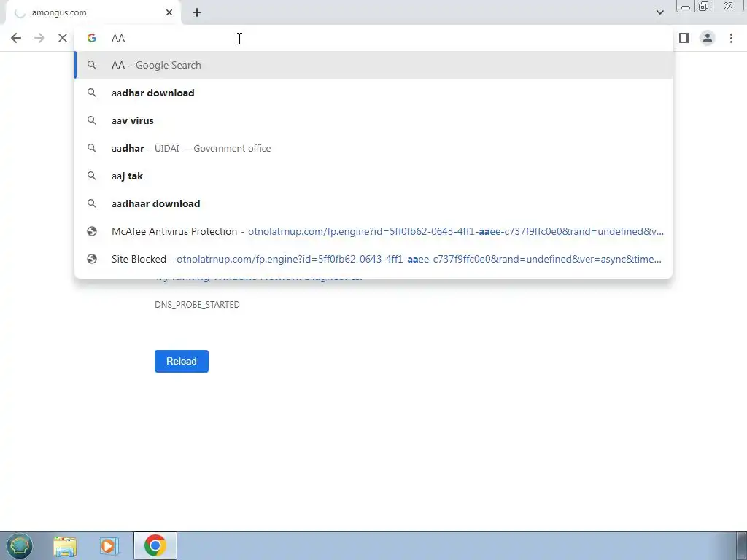The image size is (747, 560).
Task: Open McAfee Antivirus Protection history suggestion
Action: (373, 231)
